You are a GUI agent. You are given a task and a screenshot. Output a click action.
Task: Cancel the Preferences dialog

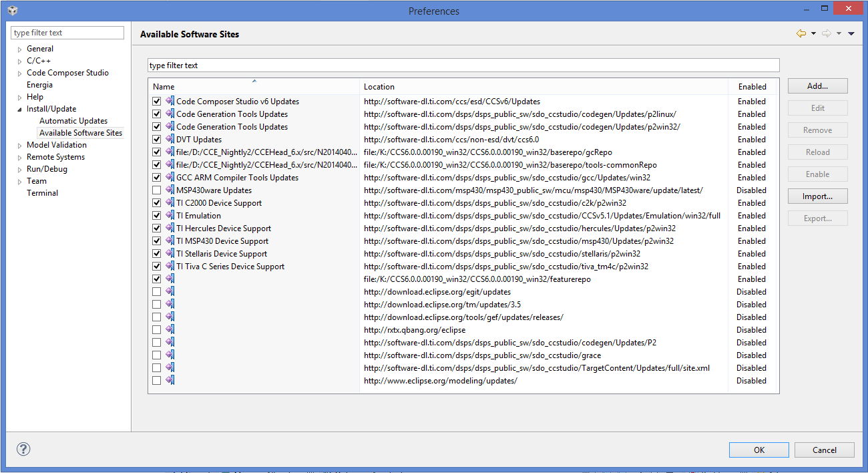pos(825,450)
